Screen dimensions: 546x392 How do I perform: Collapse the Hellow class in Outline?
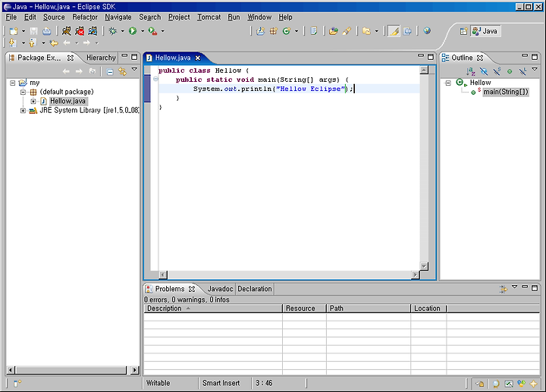[x=448, y=83]
